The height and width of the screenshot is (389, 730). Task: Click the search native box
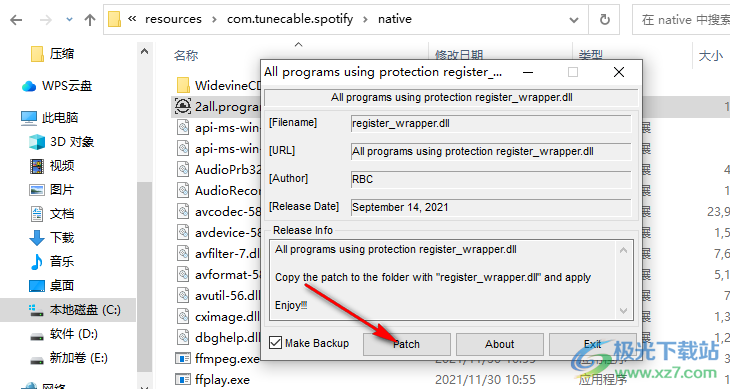click(x=682, y=20)
